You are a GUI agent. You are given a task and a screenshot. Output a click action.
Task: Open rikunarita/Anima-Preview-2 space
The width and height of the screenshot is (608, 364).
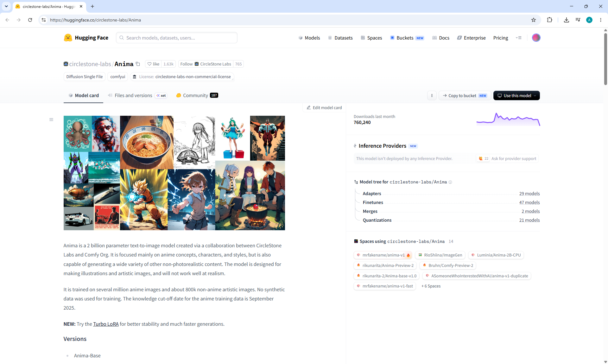pos(385,266)
